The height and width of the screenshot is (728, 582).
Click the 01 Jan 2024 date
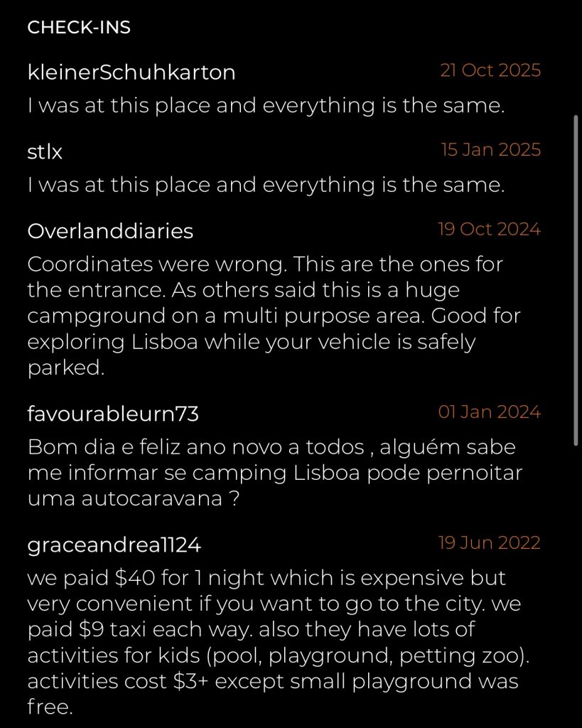[489, 412]
